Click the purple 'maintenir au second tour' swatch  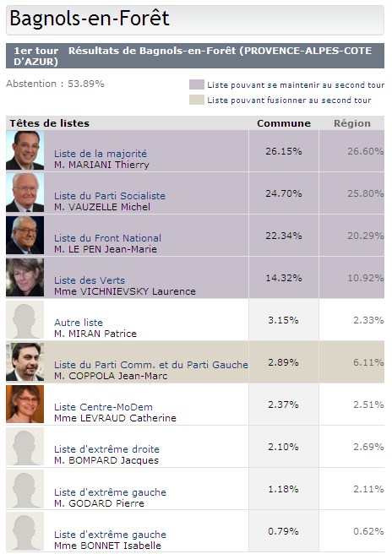(197, 84)
